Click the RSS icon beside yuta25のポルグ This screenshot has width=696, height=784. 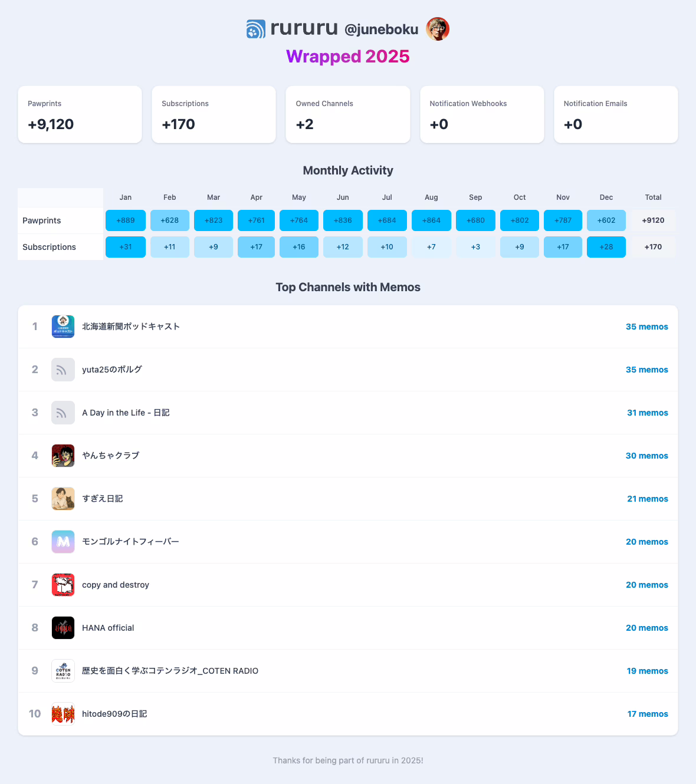[x=63, y=370]
